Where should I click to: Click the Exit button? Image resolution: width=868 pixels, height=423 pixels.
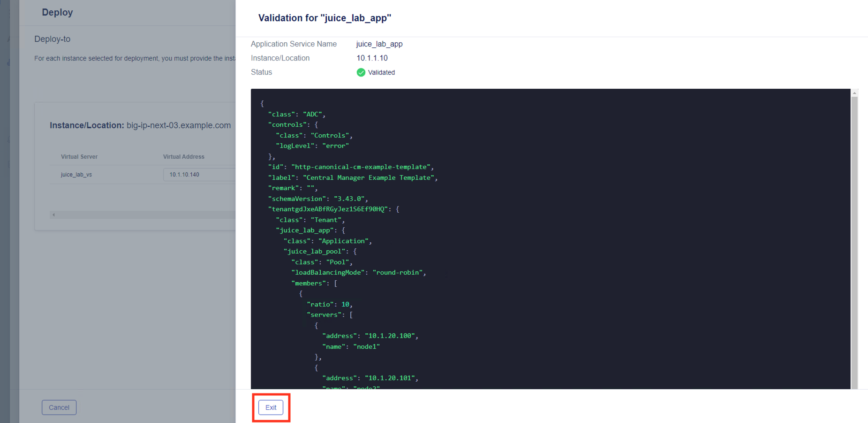271,408
